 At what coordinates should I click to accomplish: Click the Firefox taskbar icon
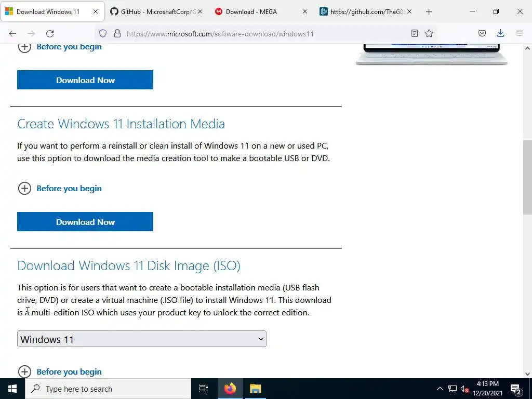[230, 389]
